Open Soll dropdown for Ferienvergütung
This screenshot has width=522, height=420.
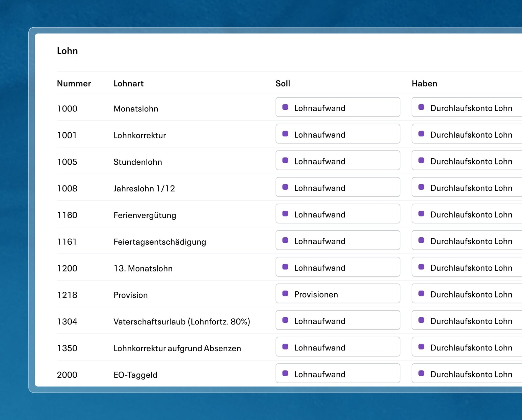(338, 214)
